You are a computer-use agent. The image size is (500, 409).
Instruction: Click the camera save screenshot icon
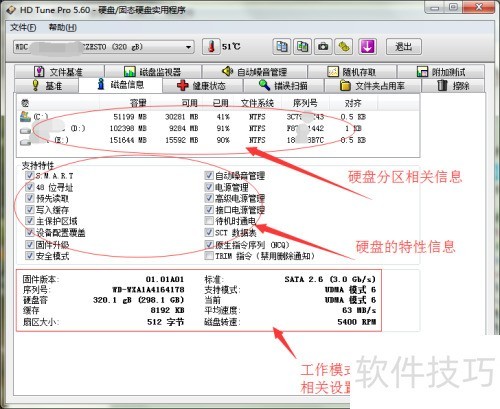tap(323, 46)
